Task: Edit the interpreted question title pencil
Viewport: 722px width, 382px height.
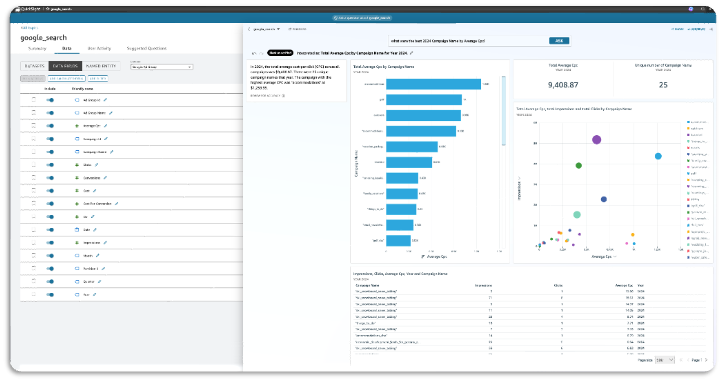Action: point(412,53)
